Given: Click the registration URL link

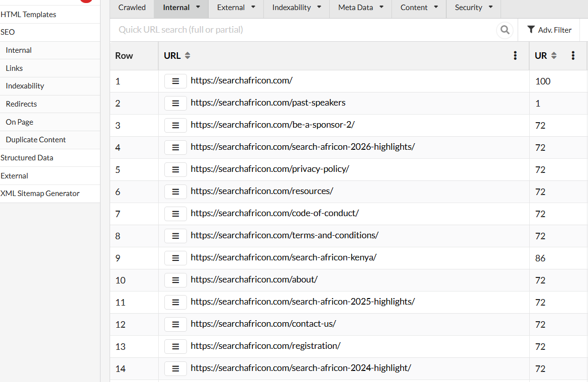Looking at the screenshot, I should (x=265, y=346).
